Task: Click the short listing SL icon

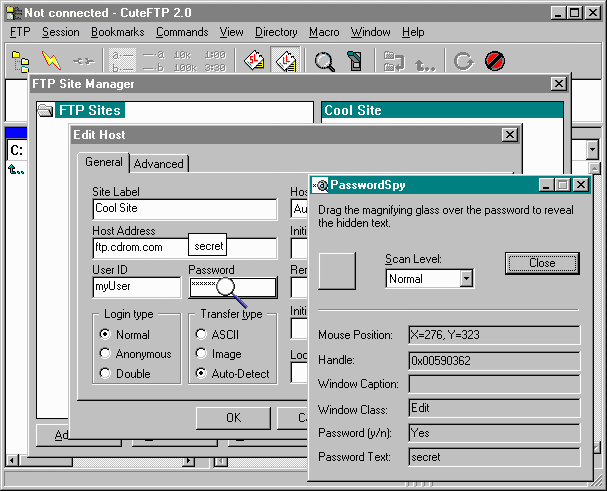Action: pos(254,61)
